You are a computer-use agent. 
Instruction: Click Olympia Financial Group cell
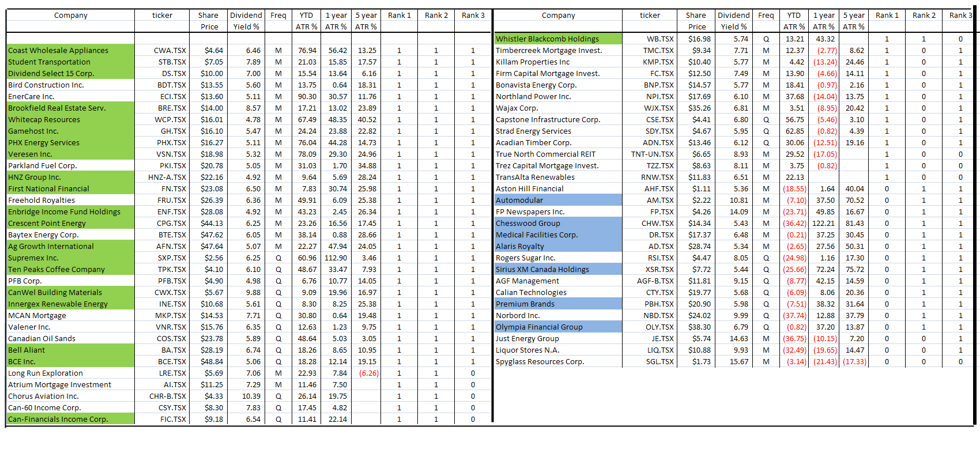[558, 327]
